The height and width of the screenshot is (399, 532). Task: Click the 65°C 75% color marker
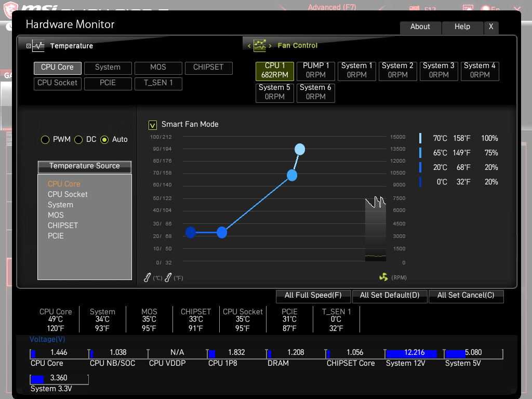pos(420,153)
